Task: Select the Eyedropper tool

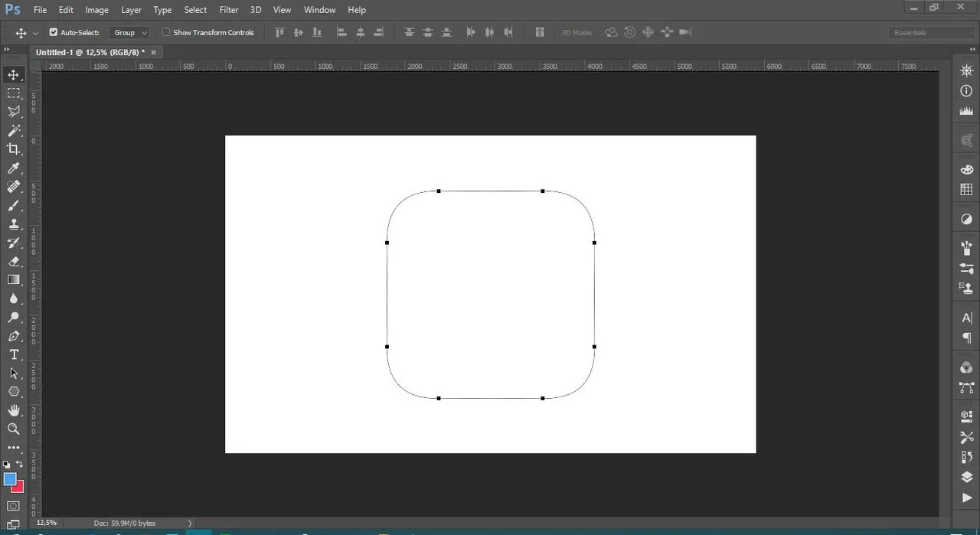Action: click(x=14, y=168)
